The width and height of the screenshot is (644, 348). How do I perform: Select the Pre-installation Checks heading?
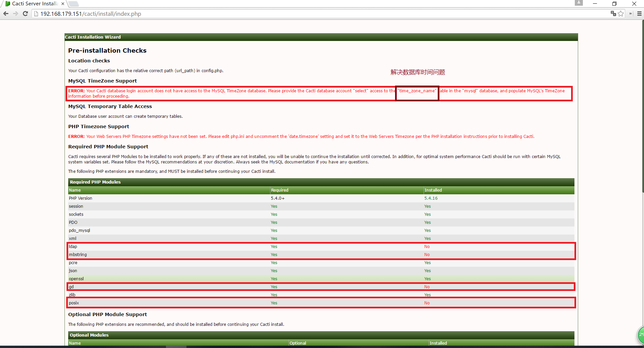pos(107,50)
